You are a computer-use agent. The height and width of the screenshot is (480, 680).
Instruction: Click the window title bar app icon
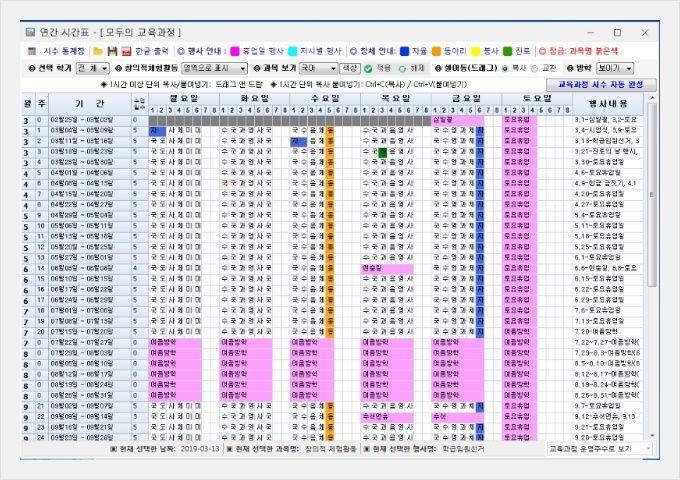(30, 32)
